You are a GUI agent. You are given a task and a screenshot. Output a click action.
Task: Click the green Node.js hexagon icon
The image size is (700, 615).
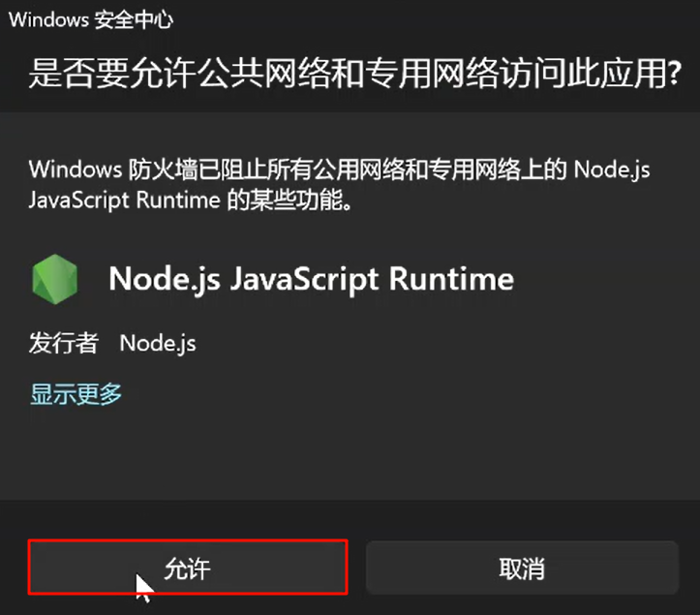[55, 279]
